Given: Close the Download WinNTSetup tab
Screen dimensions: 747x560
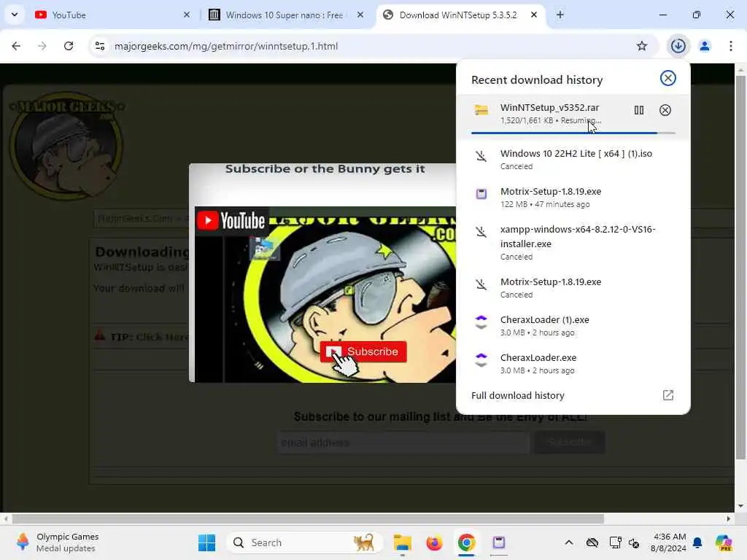Looking at the screenshot, I should (x=533, y=15).
